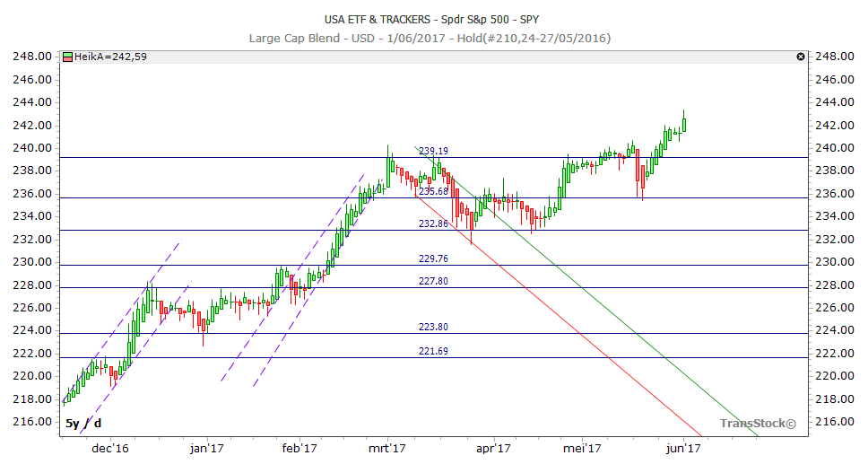Click the dec'16 date axis label
This screenshot has height=473, width=868.
point(110,448)
